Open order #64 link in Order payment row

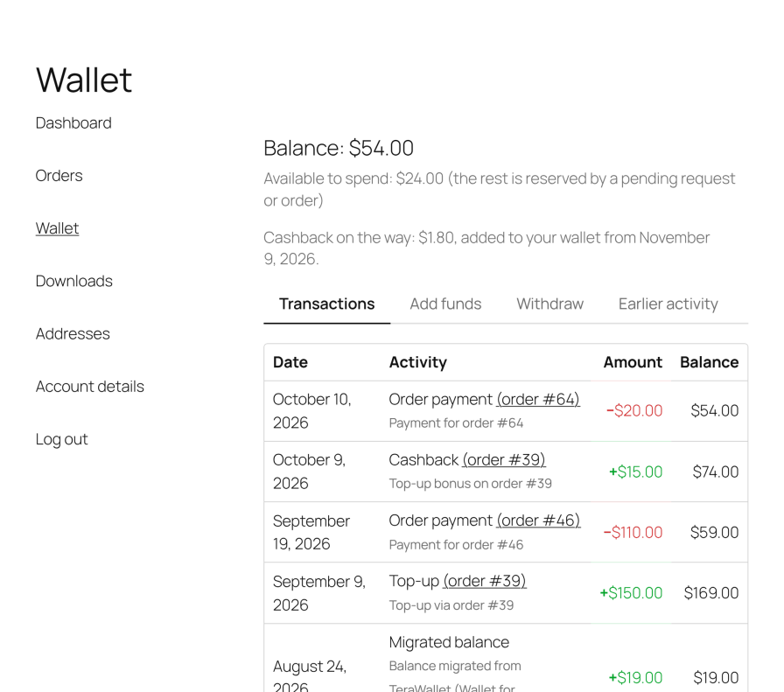538,399
